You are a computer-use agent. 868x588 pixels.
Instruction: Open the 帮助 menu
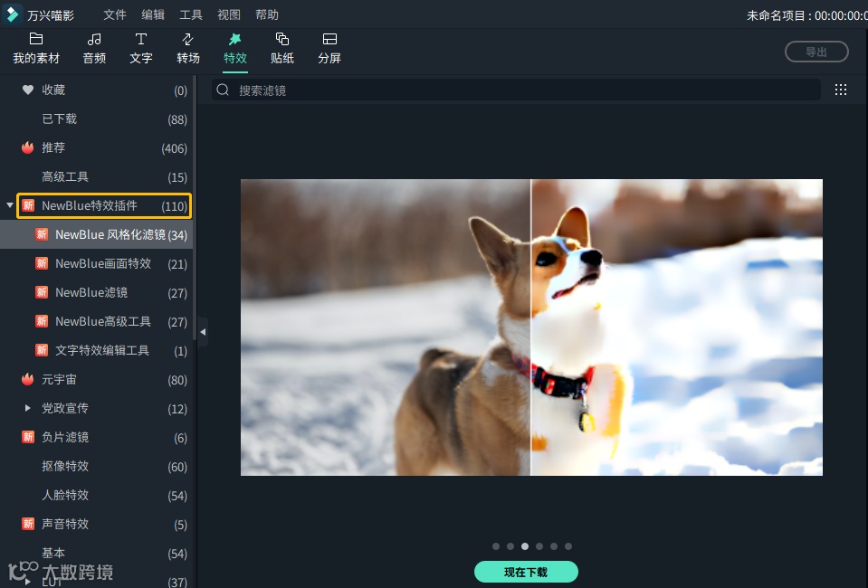coord(267,15)
